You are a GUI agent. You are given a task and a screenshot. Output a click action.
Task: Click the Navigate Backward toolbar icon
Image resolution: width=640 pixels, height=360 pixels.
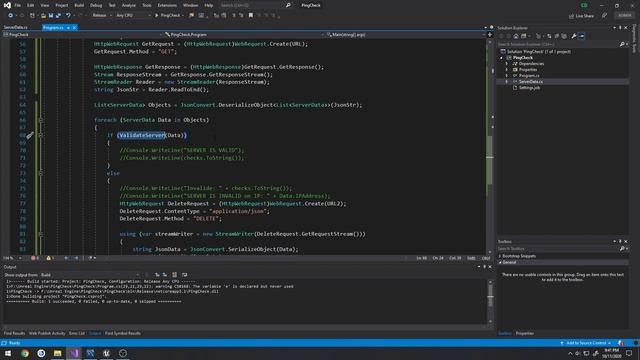click(11, 16)
